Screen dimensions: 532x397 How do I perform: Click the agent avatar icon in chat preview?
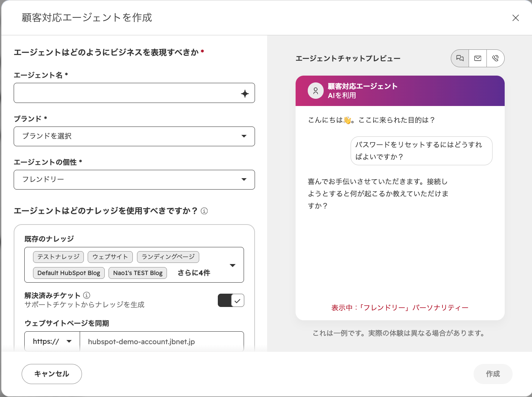point(316,91)
